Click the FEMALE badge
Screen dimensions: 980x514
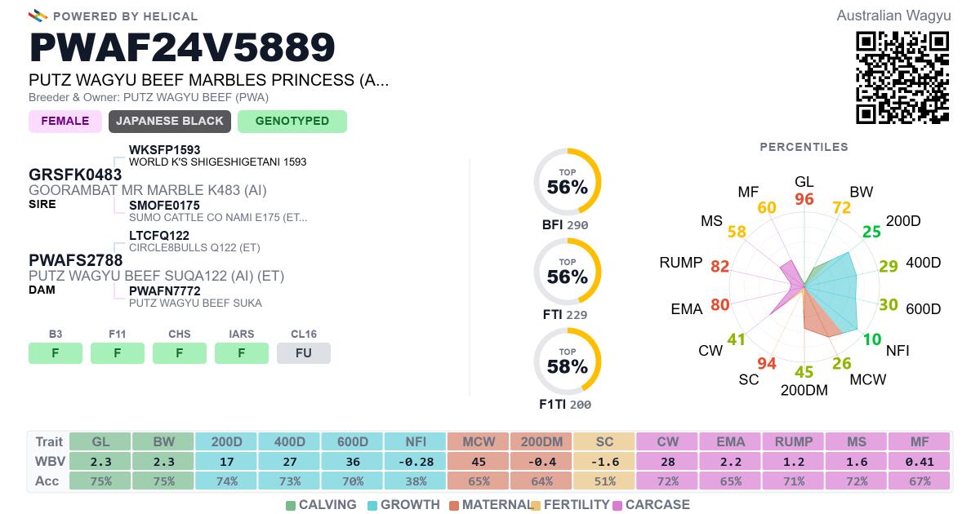coord(65,122)
